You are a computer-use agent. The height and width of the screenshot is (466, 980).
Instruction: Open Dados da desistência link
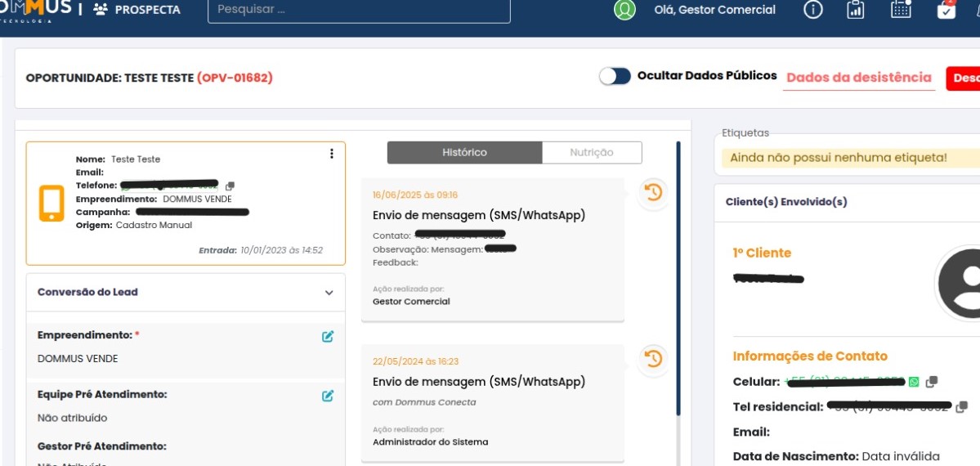859,78
